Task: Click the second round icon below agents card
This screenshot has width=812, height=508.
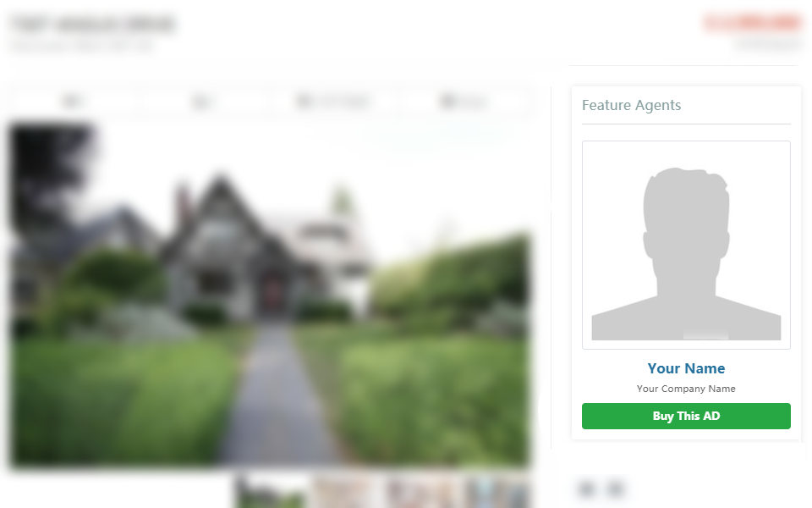Action: click(616, 489)
